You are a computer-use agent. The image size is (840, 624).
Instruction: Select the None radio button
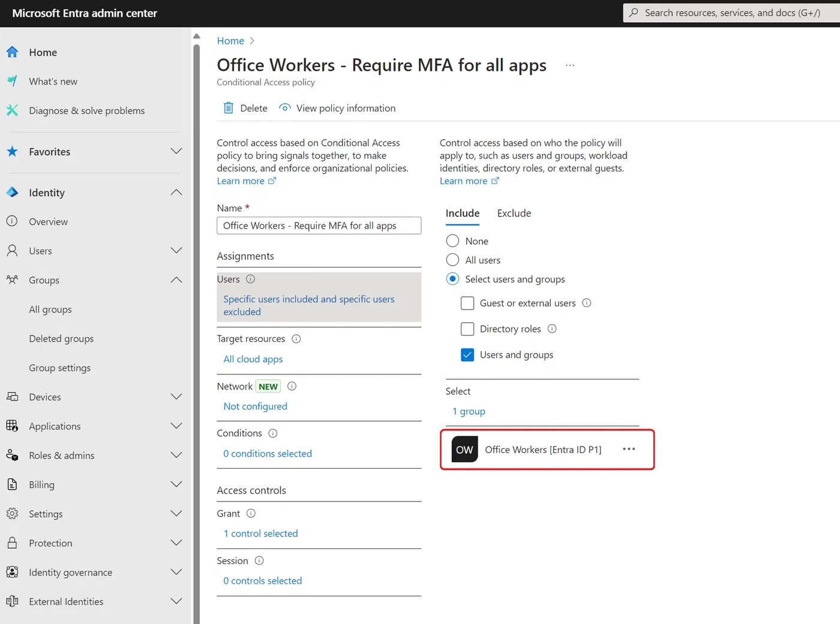[453, 241]
